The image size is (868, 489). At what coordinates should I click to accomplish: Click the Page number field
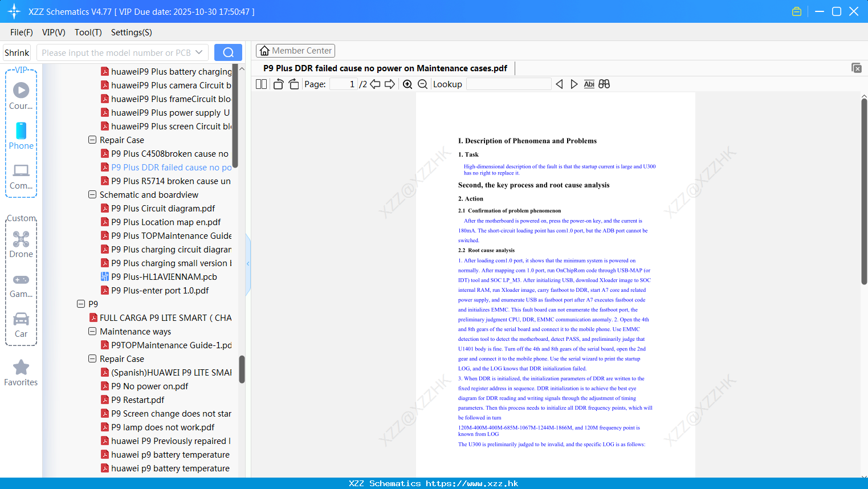tap(344, 84)
